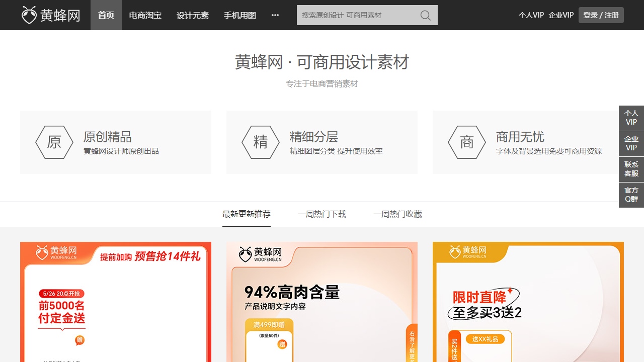644x362 pixels.
Task: Click the 字体及背景选用免费可商用资源 description
Action: (549, 151)
